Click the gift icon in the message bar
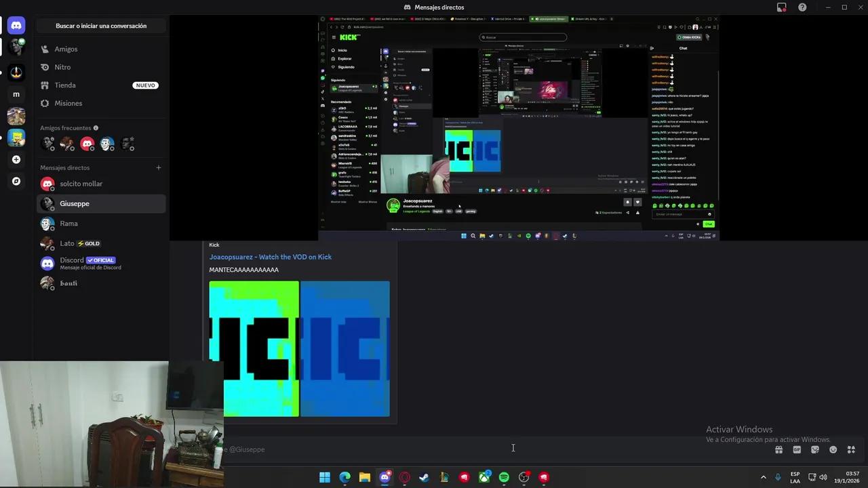The width and height of the screenshot is (868, 488). point(779,449)
